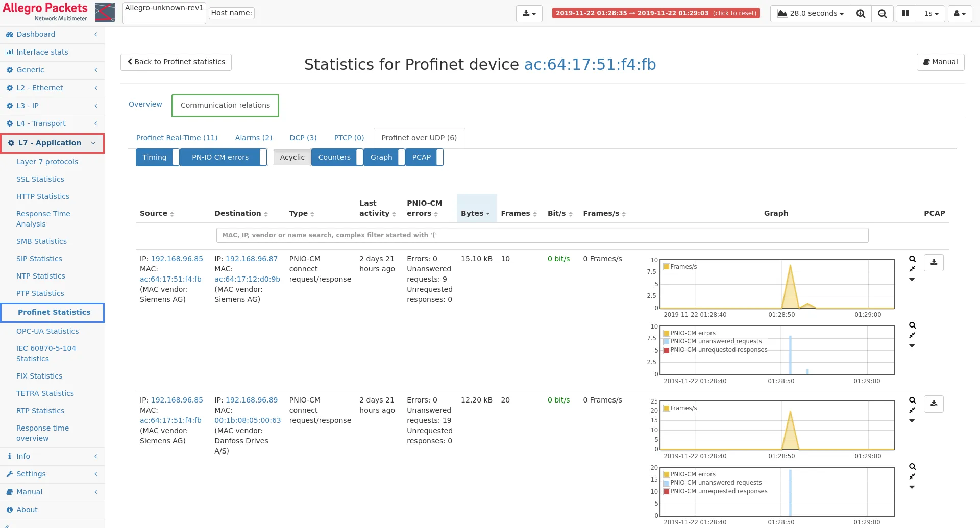Click the MAC, IP, vendor search filter field
Viewport: 980px width, 528px height.
[x=542, y=235]
